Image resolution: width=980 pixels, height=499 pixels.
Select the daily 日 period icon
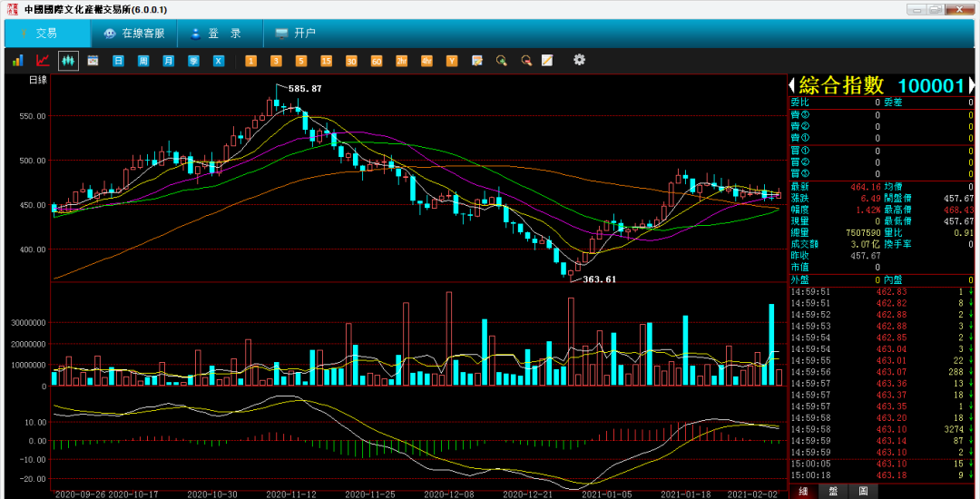click(x=118, y=61)
